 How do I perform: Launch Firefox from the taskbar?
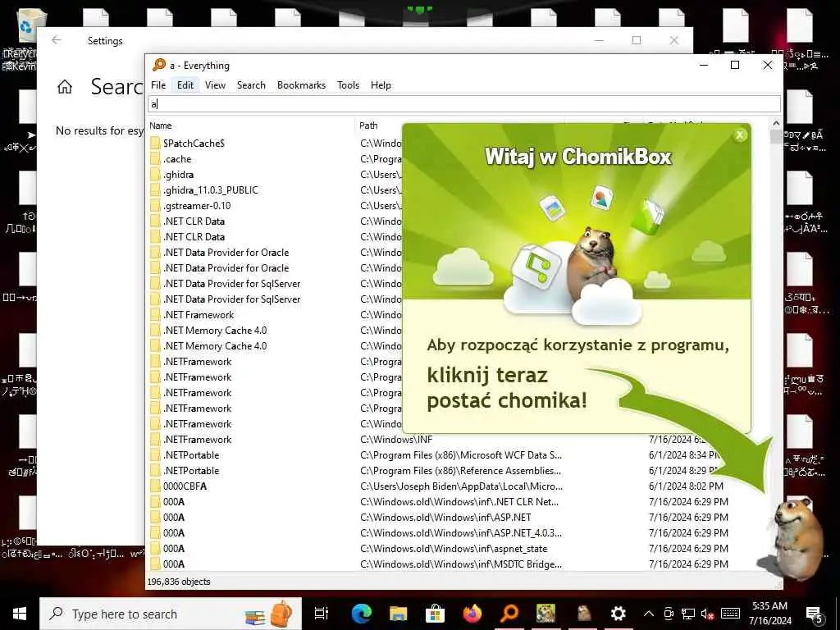472,614
